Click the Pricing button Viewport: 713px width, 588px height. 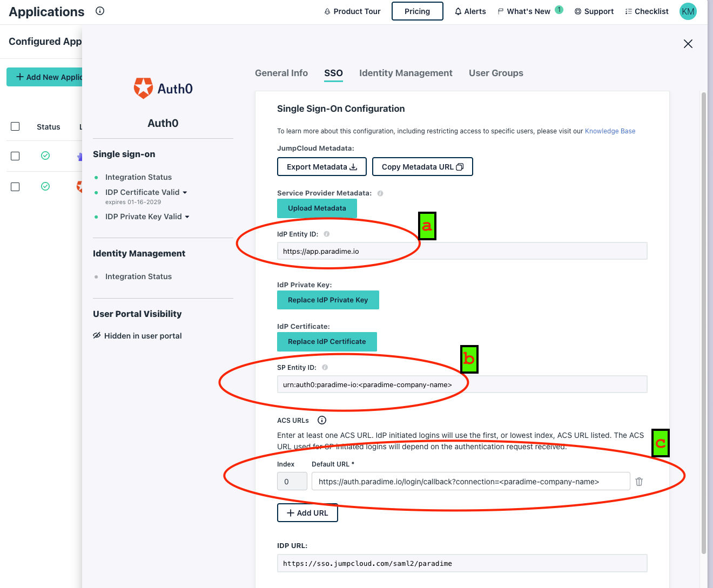coord(418,11)
